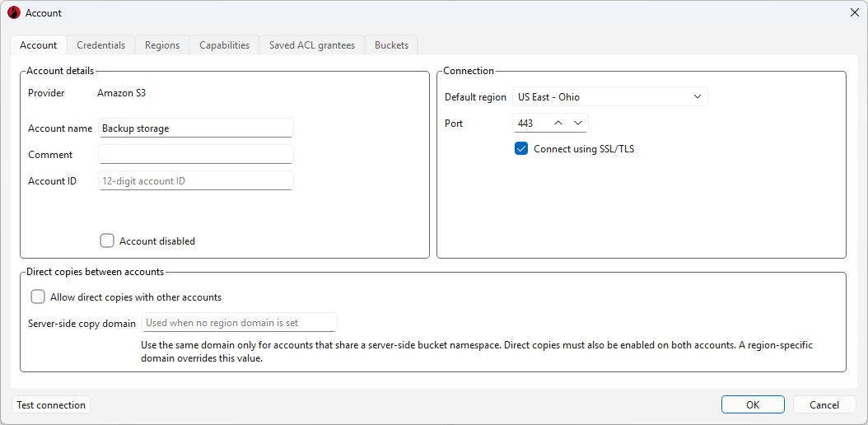Click the Default region label
Screen dimensions: 868x425
point(475,97)
